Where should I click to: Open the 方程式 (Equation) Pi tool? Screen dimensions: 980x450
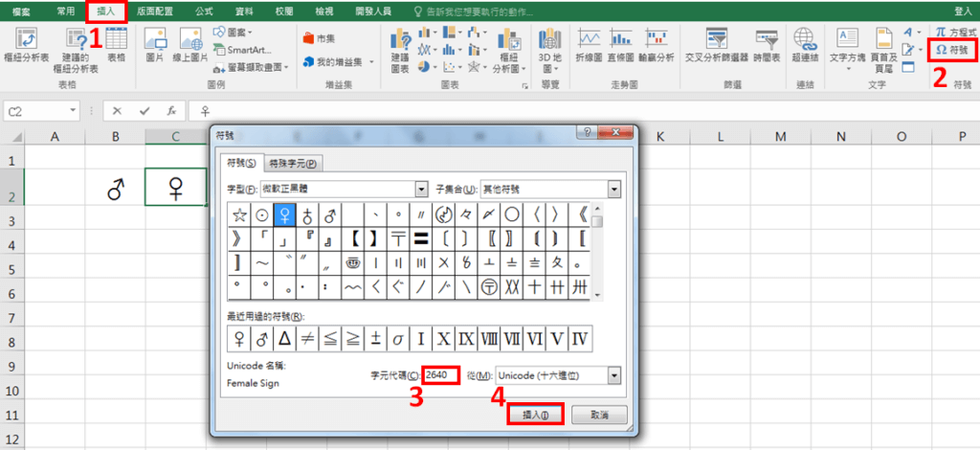(x=952, y=32)
